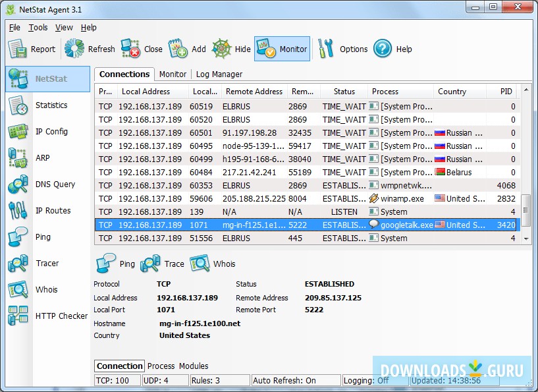Viewport: 538px width, 392px height.
Task: Click the Rules: 3 status bar entry
Action: coord(220,381)
